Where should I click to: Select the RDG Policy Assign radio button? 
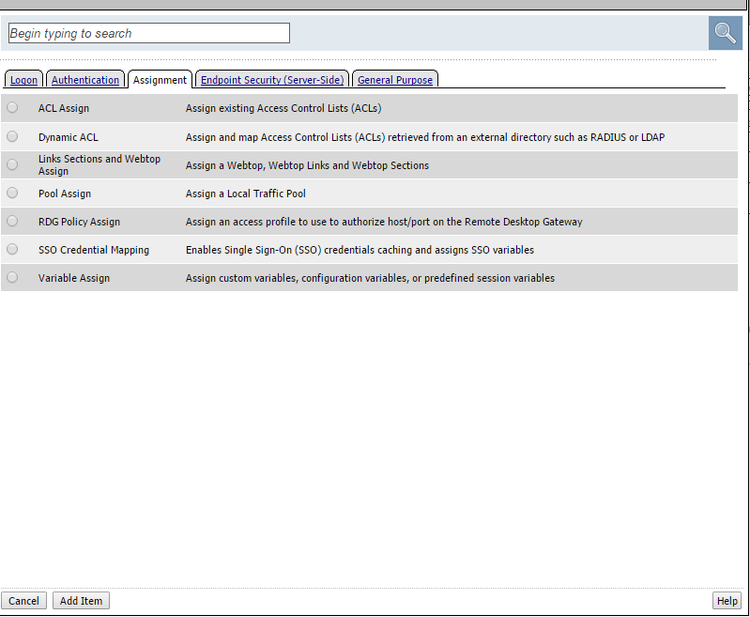[x=13, y=221]
